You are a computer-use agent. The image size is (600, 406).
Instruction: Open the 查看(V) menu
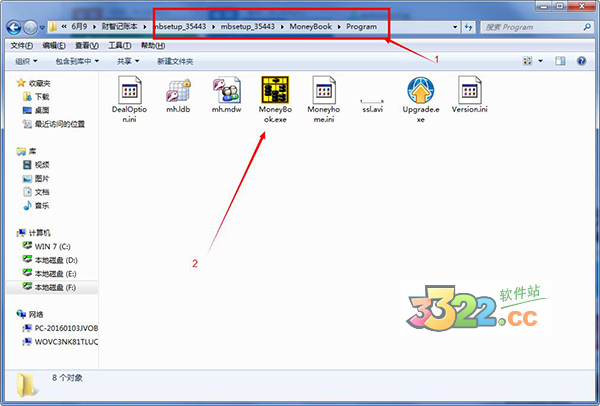point(86,46)
